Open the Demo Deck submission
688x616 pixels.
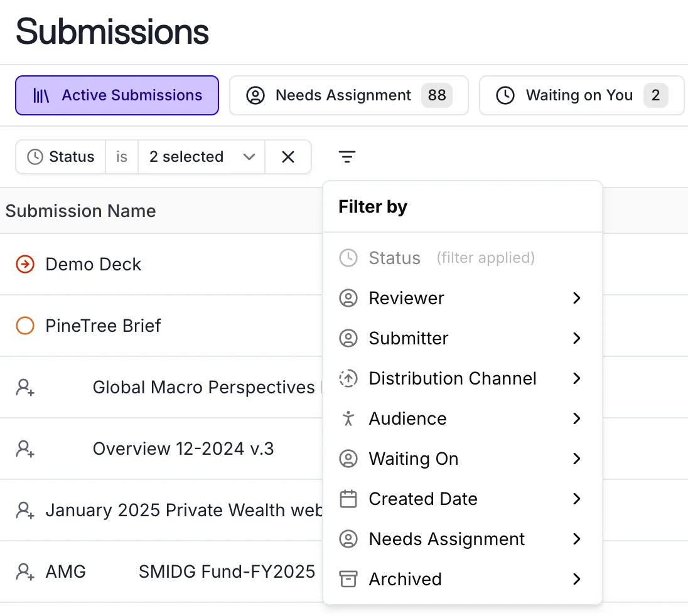point(93,264)
